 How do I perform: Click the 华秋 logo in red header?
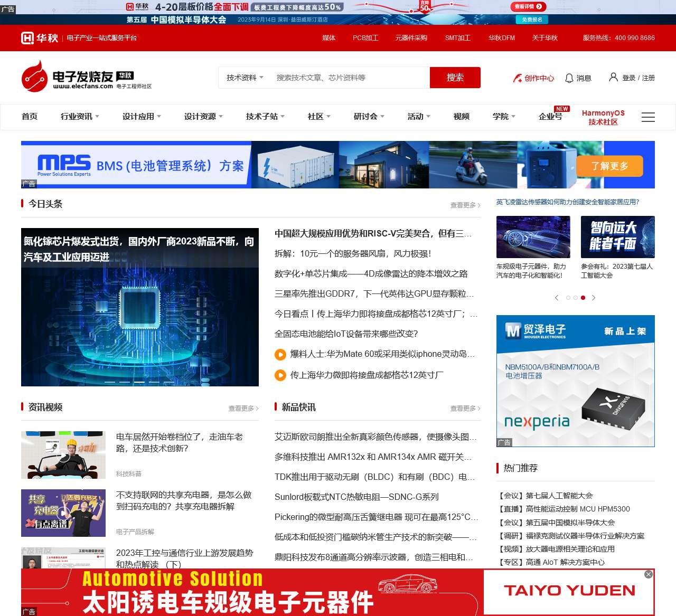click(x=40, y=38)
